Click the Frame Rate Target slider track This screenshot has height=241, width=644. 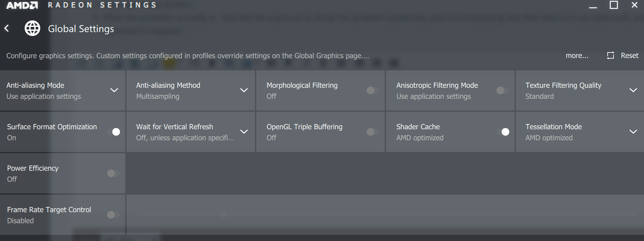tap(324, 214)
